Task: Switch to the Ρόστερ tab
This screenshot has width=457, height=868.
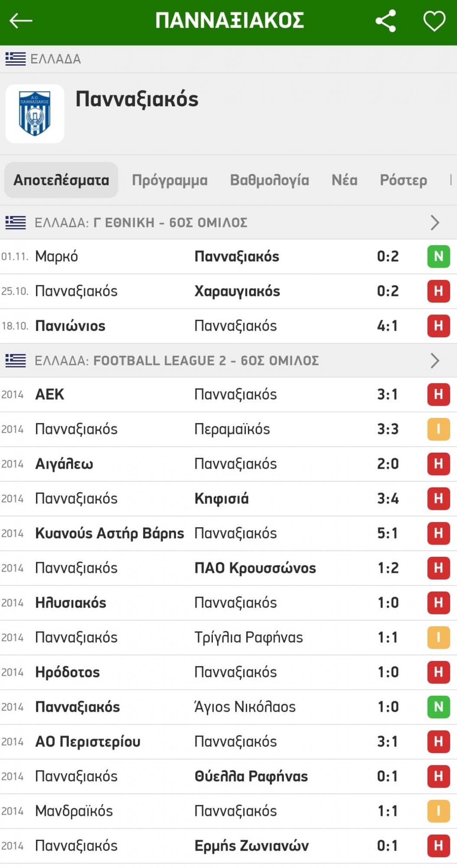Action: pyautogui.click(x=403, y=180)
